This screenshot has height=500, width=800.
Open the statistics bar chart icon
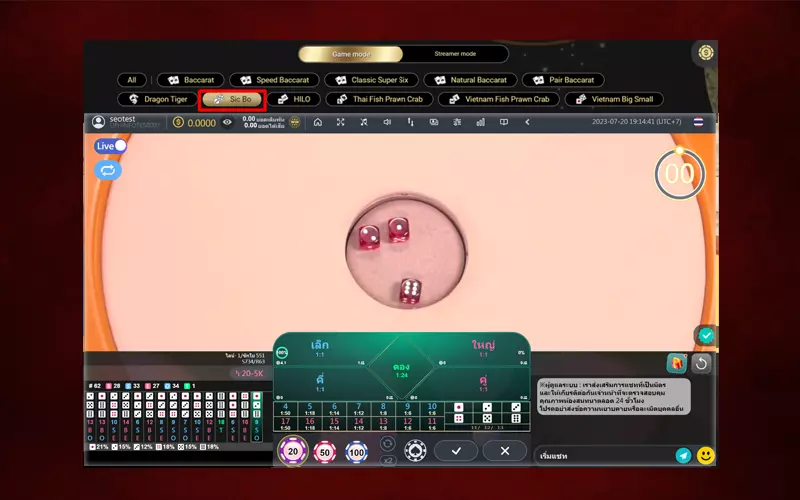coord(480,122)
